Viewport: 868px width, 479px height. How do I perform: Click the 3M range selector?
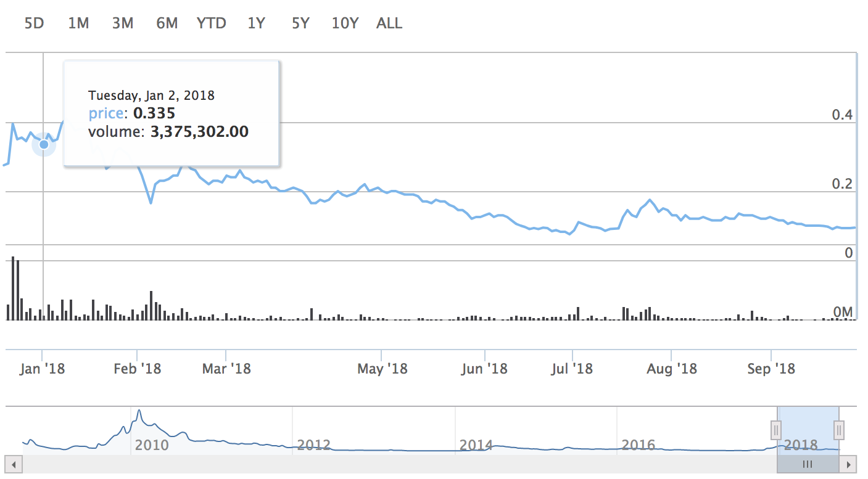click(122, 23)
